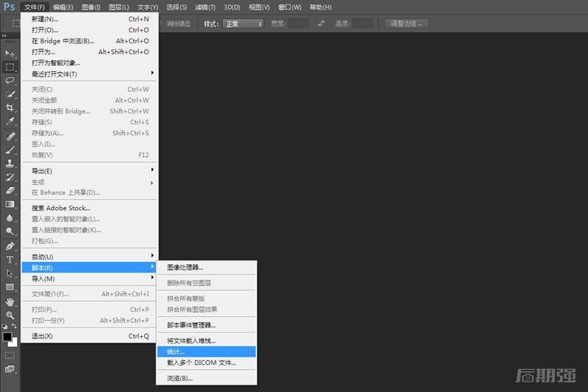Toggle Quick Mask mode icon

[10, 355]
